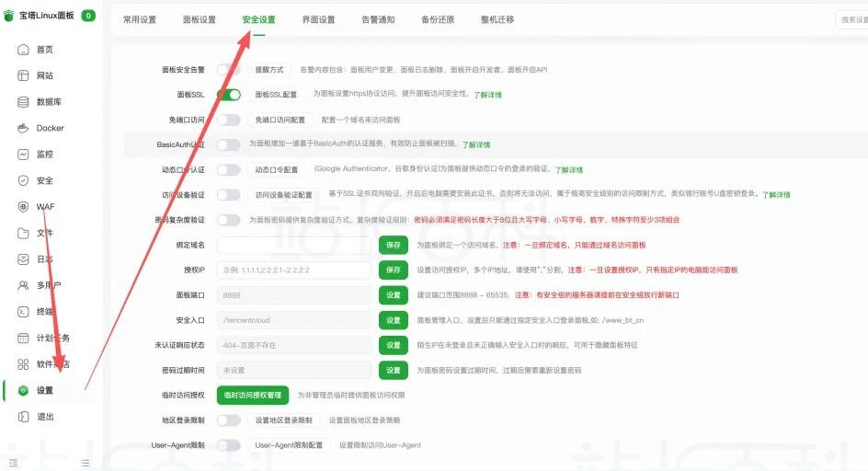This screenshot has width=868, height=471.
Task: Open the 安全 shield icon
Action: click(23, 180)
